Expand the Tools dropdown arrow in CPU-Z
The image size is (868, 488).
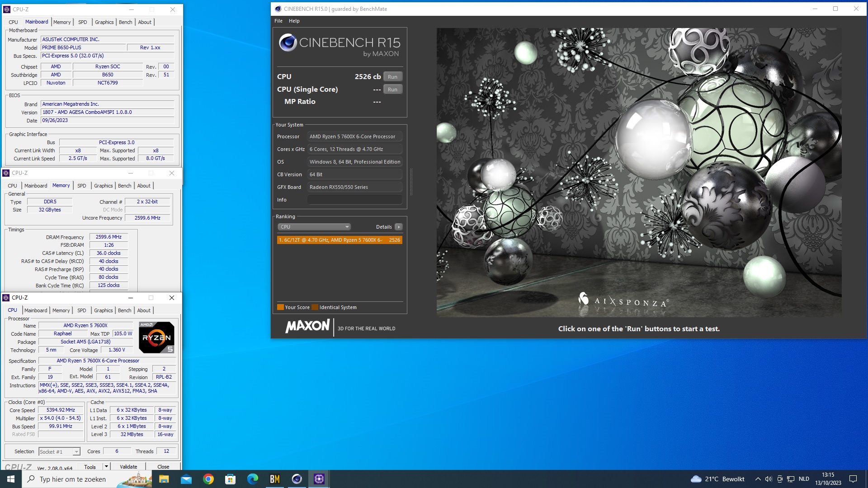click(x=106, y=466)
